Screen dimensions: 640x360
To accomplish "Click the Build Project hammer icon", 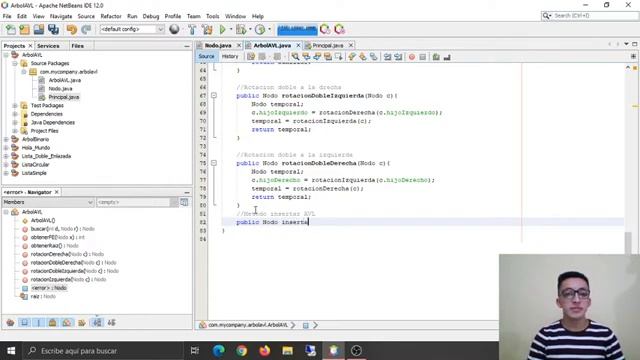I will tap(192, 29).
